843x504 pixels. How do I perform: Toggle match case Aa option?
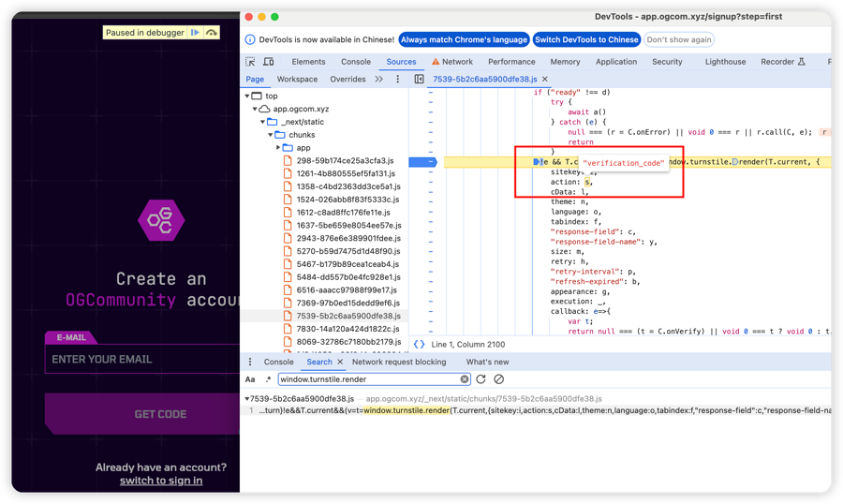click(250, 379)
